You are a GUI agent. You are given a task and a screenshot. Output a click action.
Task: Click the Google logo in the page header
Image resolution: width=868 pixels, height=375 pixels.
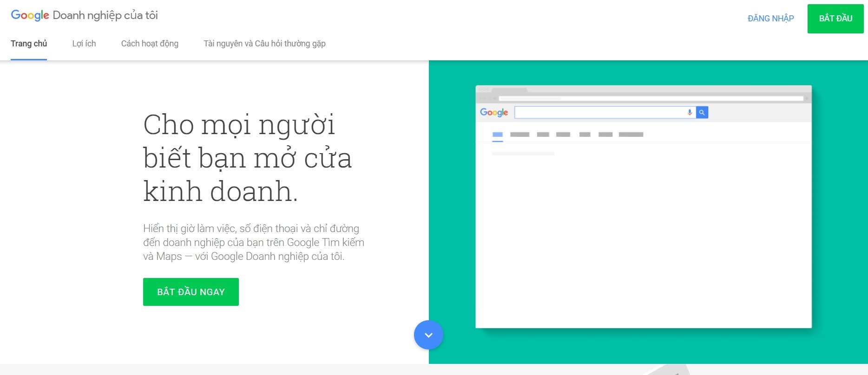point(30,15)
